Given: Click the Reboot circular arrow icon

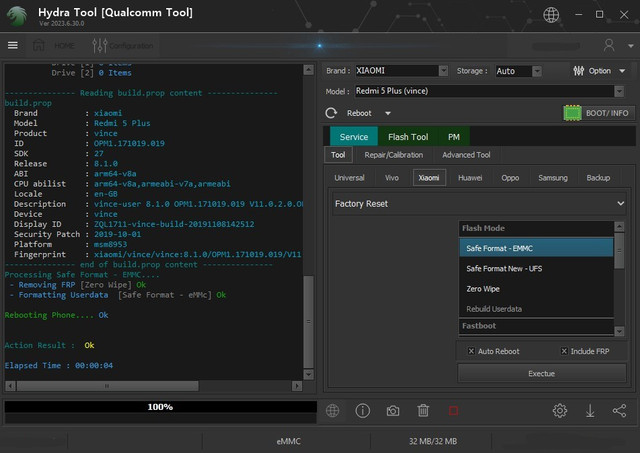Looking at the screenshot, I should [x=331, y=113].
